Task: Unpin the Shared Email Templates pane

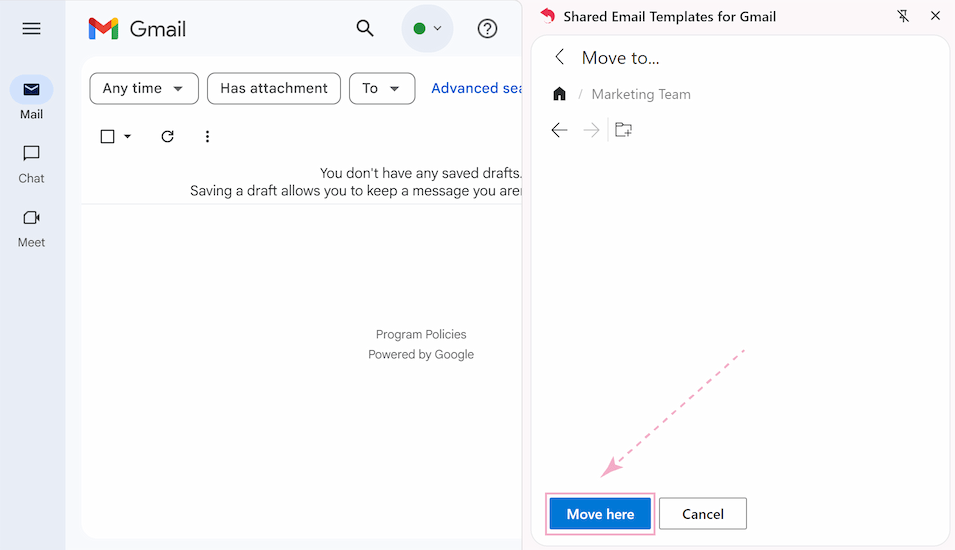Action: [903, 16]
